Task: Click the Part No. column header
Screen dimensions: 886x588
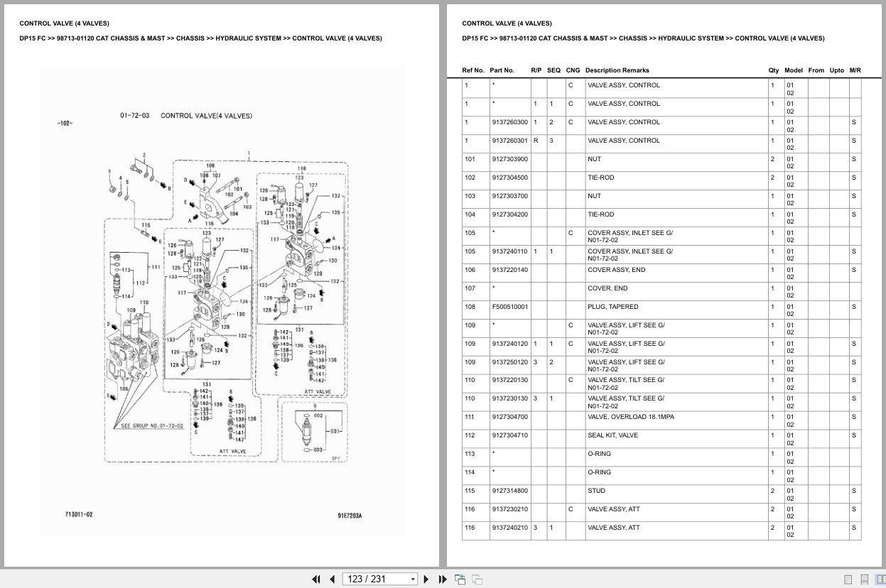Action: tap(502, 70)
